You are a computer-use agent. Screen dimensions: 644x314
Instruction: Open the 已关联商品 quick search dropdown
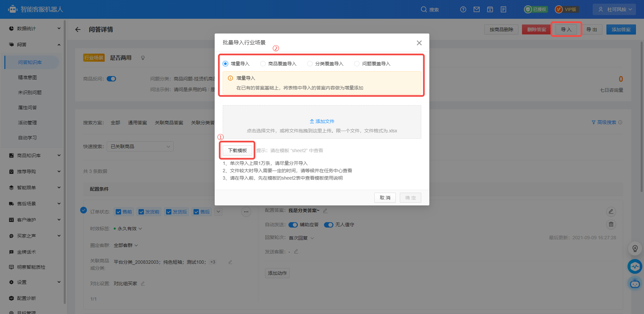(140, 146)
